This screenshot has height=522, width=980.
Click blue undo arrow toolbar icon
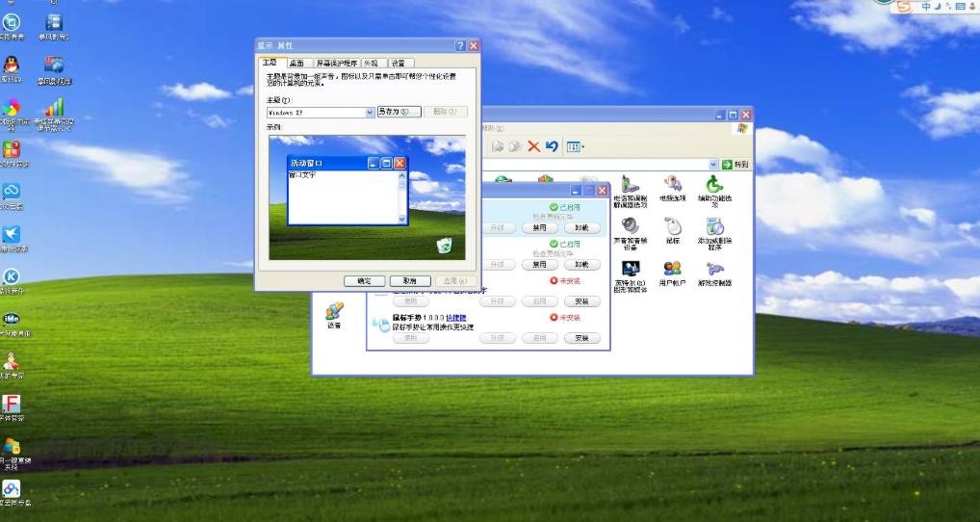(552, 146)
